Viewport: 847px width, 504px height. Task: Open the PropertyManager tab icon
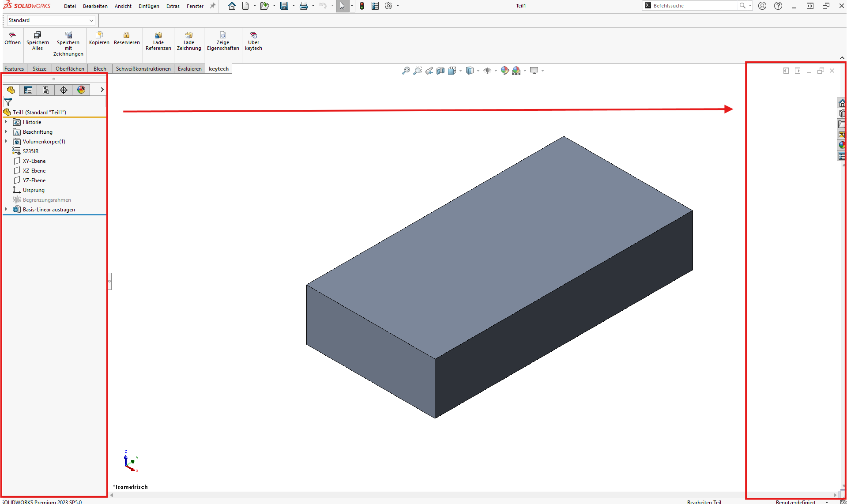[28, 90]
